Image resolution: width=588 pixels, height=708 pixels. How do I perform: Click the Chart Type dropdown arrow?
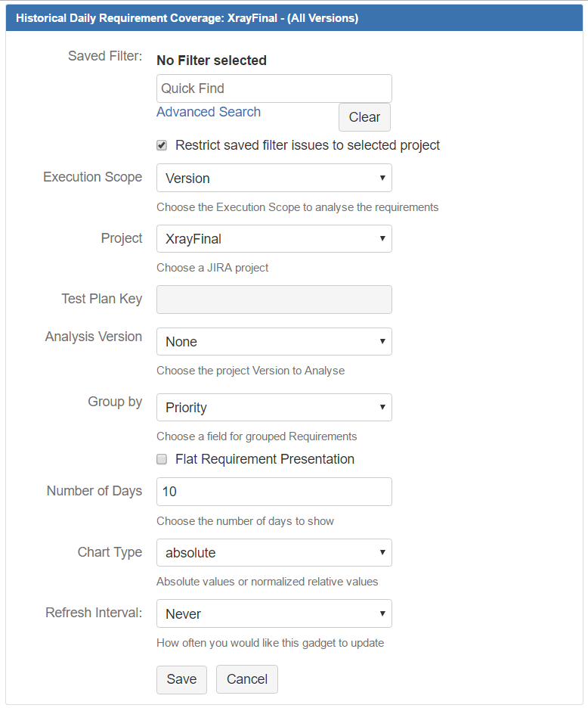pyautogui.click(x=382, y=552)
